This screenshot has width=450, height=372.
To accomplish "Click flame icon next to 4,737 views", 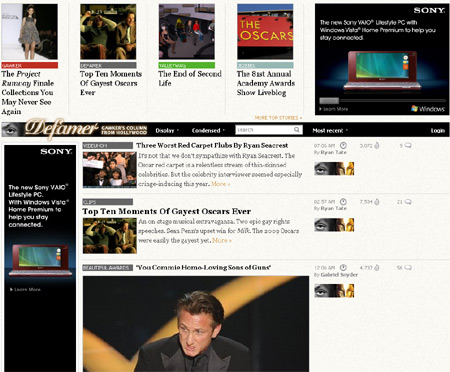I will point(377,267).
